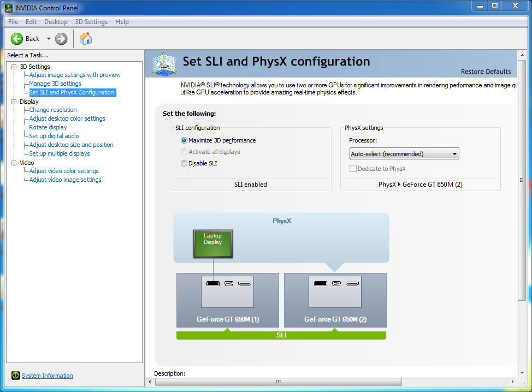This screenshot has height=392, width=532.
Task: Click black port icon on GeForce GT 650M (2)
Action: [321, 283]
